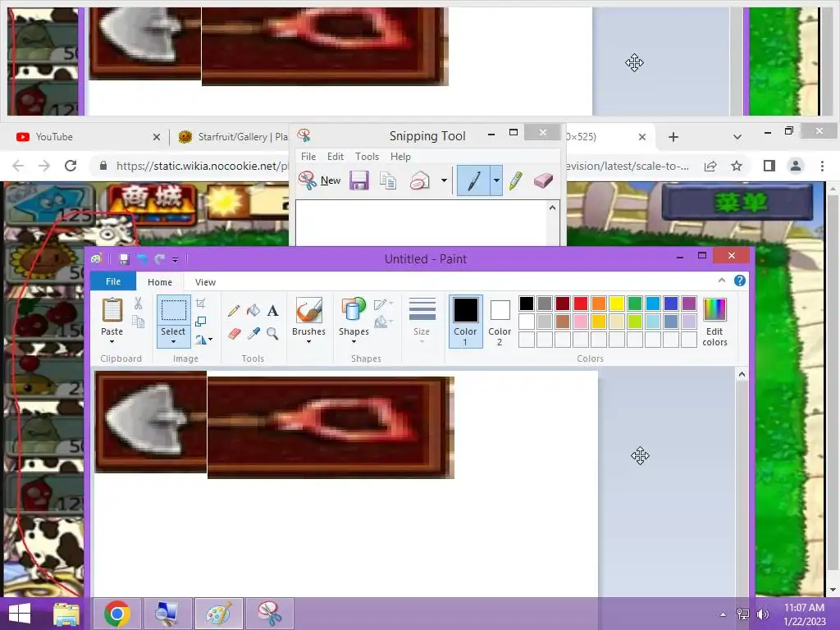840x630 pixels.
Task: Switch to the View tab in Paint
Action: point(205,282)
